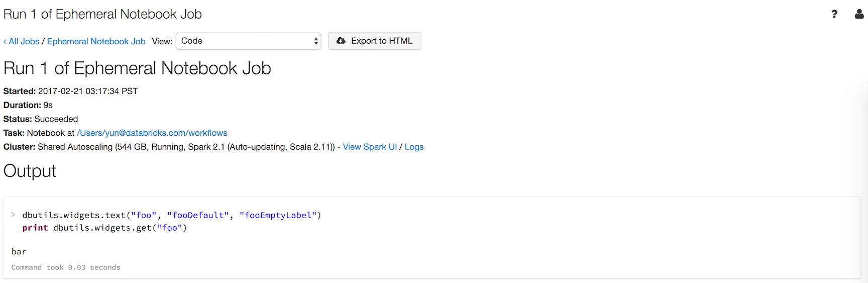Click the Shared Autoscaling cluster description
Image resolution: width=868 pixels, height=283 pixels.
click(x=186, y=147)
